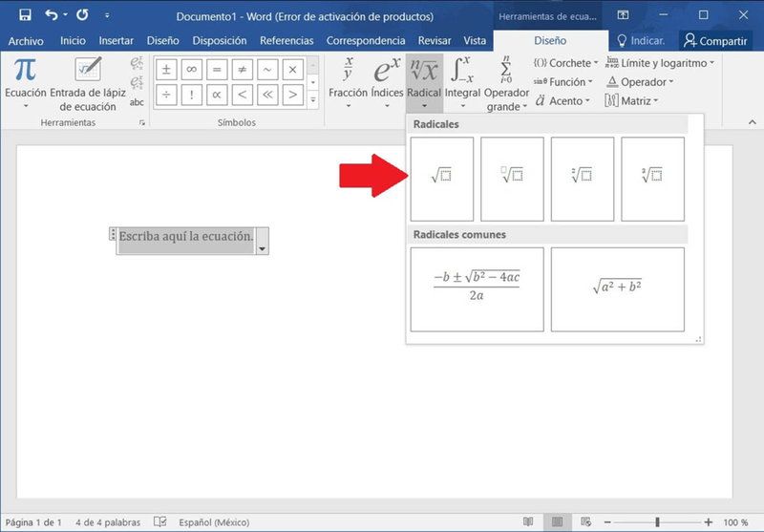Insert the infinity symbol
The width and height of the screenshot is (764, 532).
[192, 69]
